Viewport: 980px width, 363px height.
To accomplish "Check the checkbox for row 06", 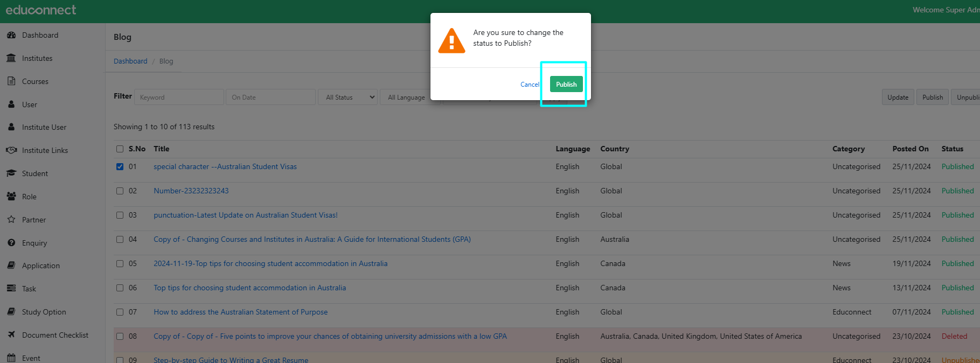I will 120,288.
